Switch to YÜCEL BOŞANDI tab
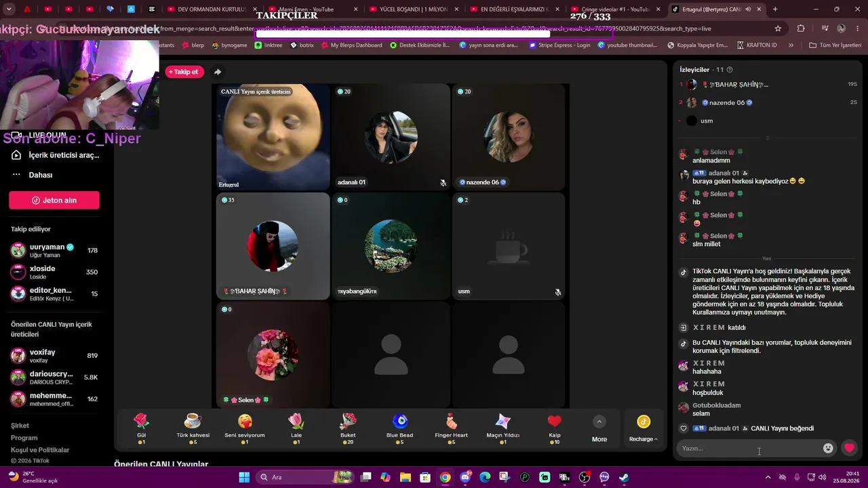 click(413, 9)
